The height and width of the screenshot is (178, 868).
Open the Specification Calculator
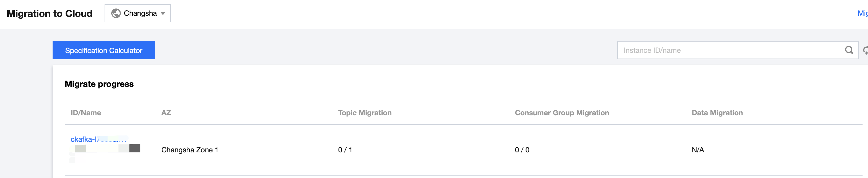[x=103, y=50]
